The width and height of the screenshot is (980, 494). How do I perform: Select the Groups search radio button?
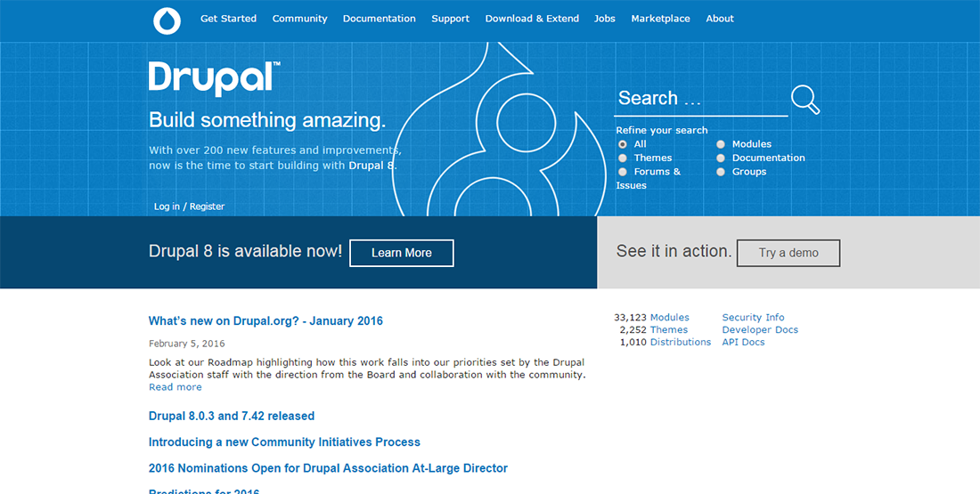pos(721,172)
